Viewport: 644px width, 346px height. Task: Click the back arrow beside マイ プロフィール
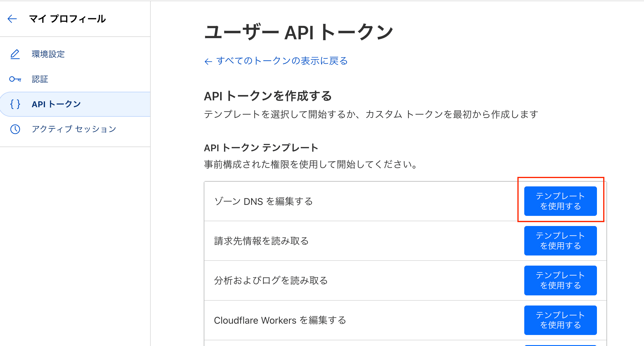(x=12, y=19)
